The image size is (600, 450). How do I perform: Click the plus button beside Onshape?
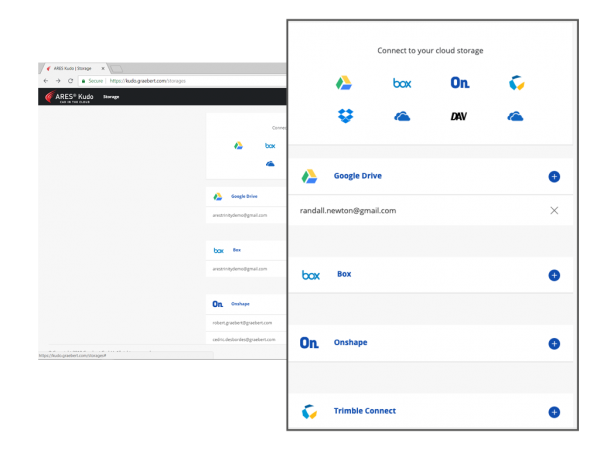(554, 343)
